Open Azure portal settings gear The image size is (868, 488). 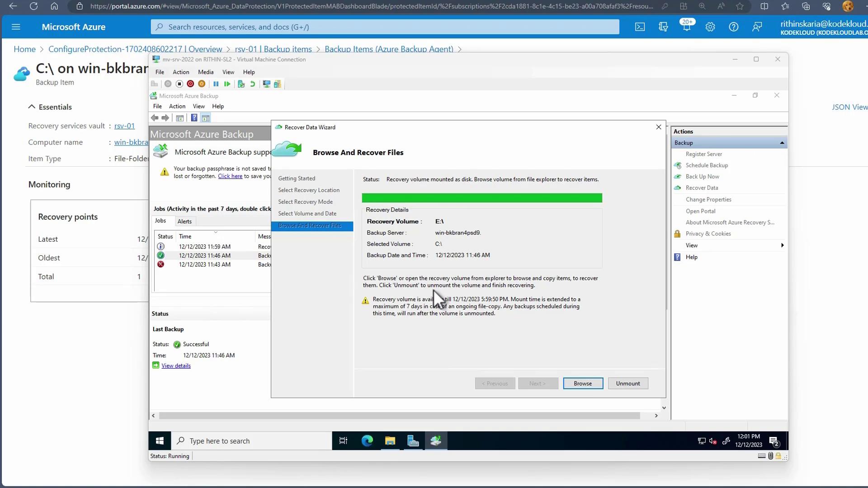tap(710, 27)
